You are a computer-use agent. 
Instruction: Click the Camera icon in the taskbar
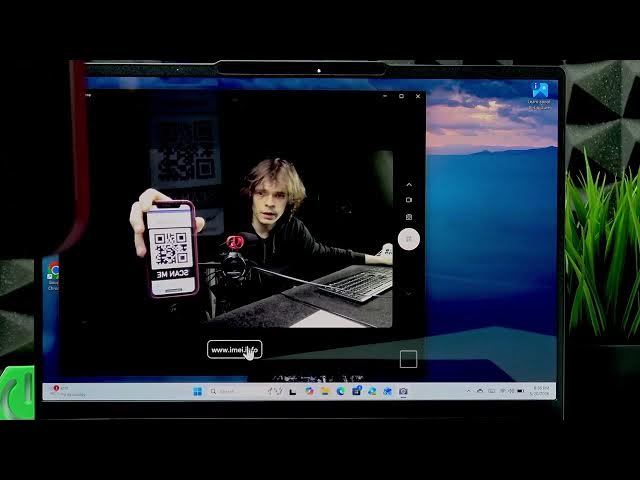tap(403, 391)
